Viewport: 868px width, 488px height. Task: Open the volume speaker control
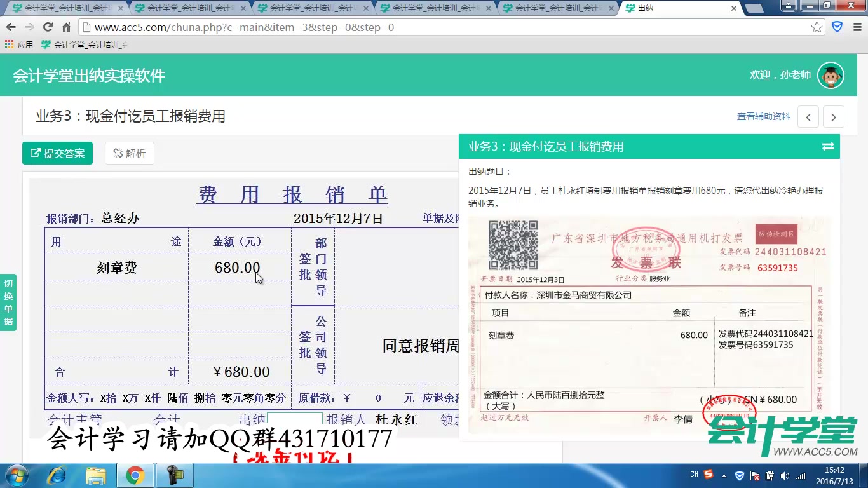(x=785, y=475)
